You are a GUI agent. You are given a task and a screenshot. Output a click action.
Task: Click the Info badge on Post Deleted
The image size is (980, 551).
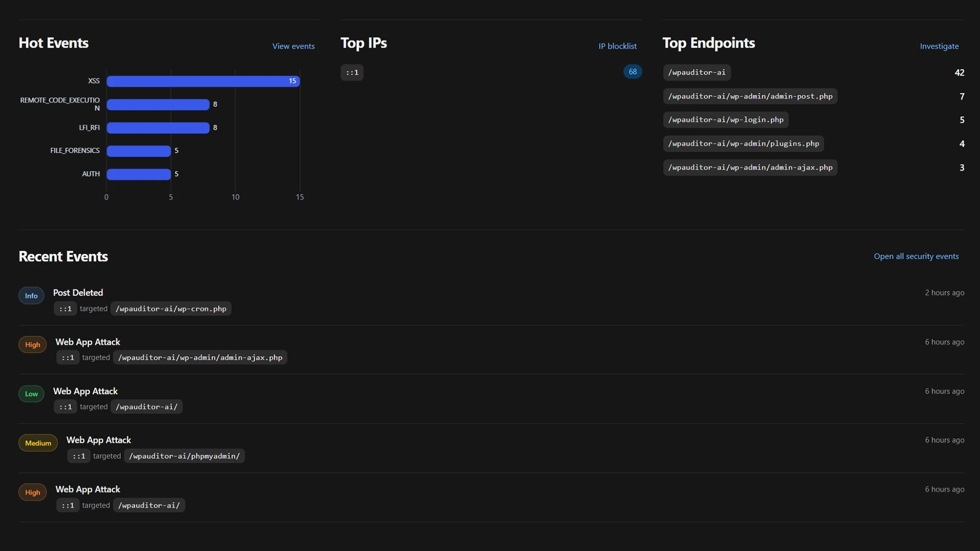point(31,296)
